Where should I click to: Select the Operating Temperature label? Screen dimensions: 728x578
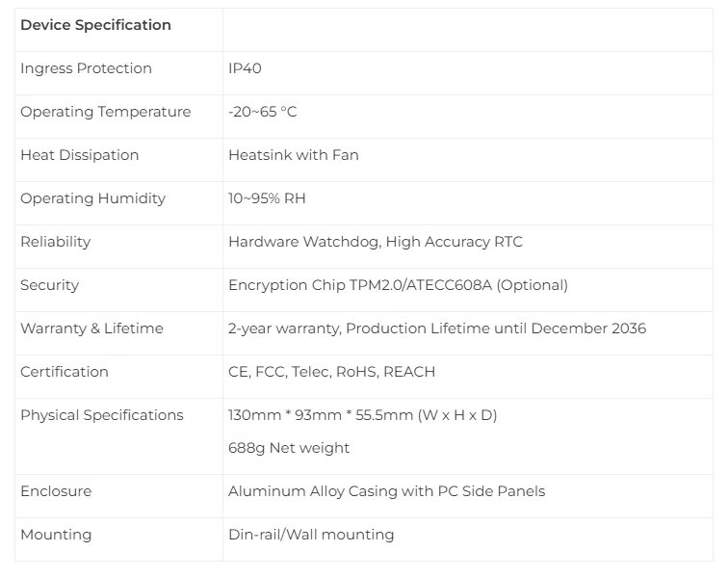point(105,112)
